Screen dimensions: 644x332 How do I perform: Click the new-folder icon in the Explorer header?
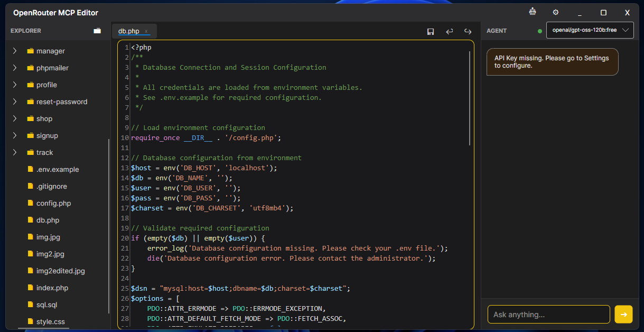click(x=97, y=31)
